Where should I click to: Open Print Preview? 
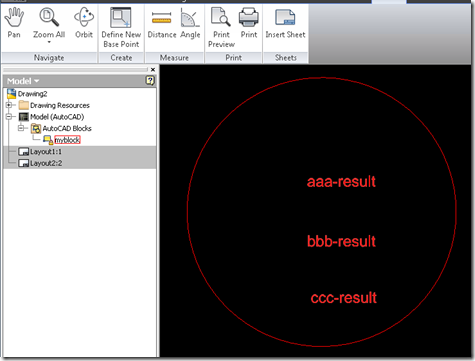pyautogui.click(x=221, y=28)
